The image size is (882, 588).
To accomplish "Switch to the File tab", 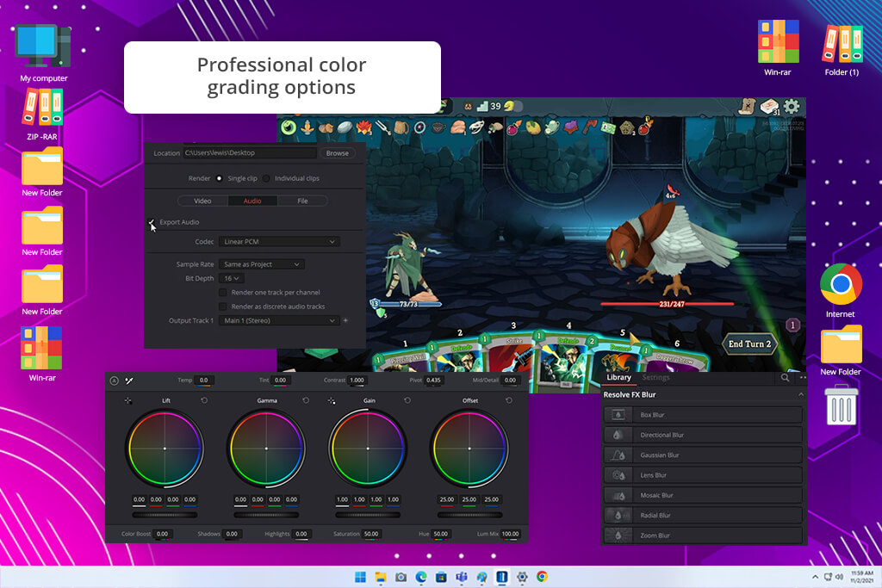I will [x=302, y=201].
